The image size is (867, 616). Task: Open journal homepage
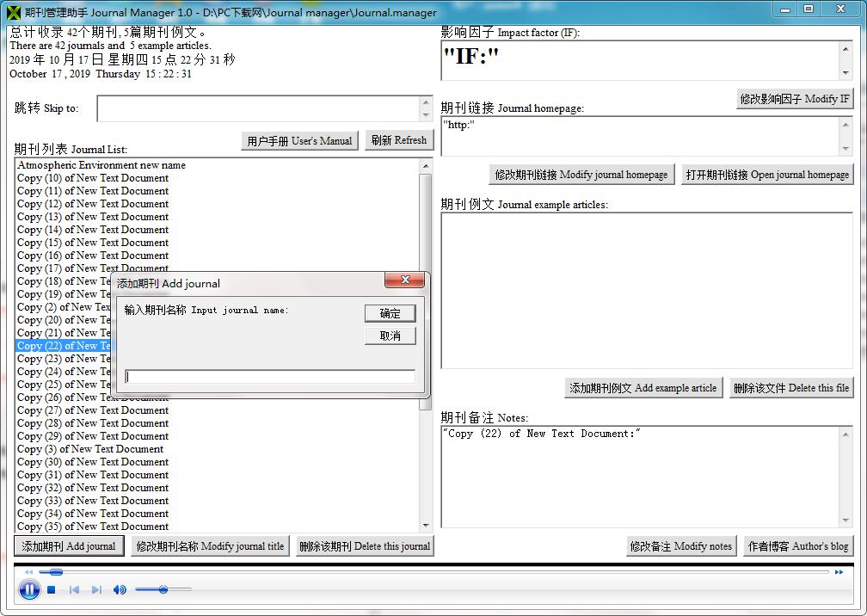coord(767,175)
